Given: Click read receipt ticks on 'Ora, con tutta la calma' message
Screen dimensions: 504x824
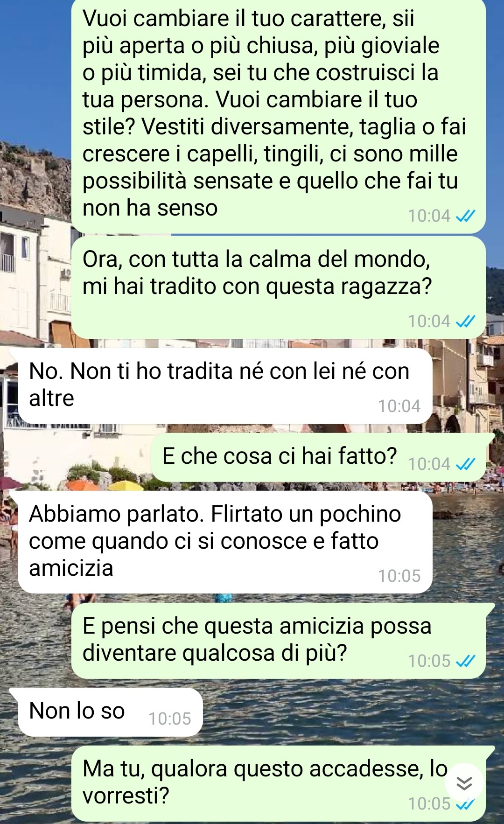Looking at the screenshot, I should tap(465, 321).
